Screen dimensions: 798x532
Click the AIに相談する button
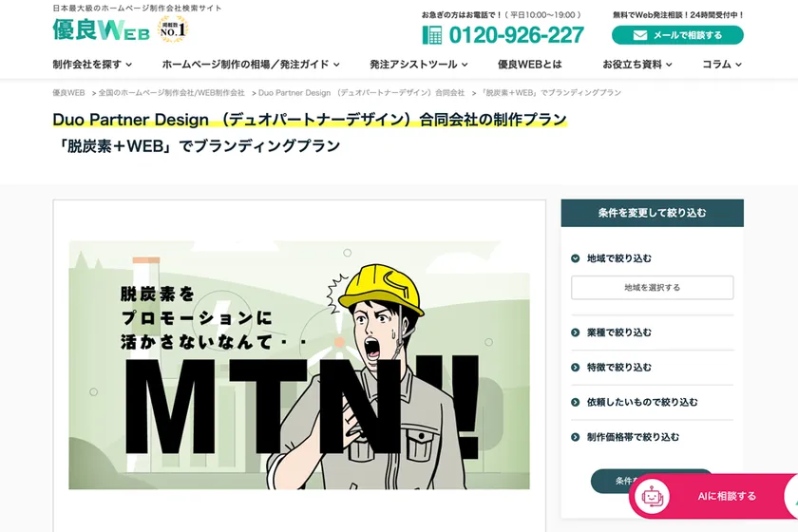point(726,496)
